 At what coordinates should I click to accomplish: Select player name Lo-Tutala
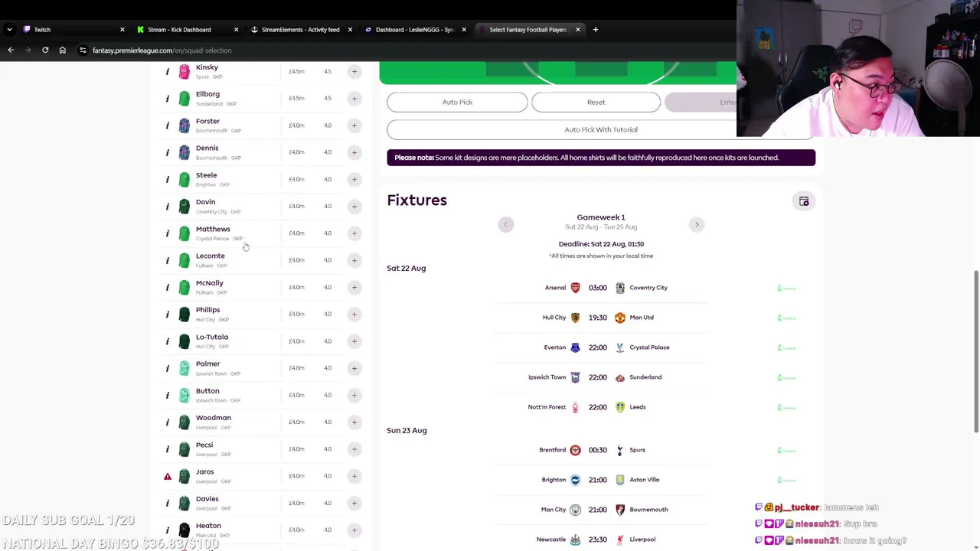(211, 337)
